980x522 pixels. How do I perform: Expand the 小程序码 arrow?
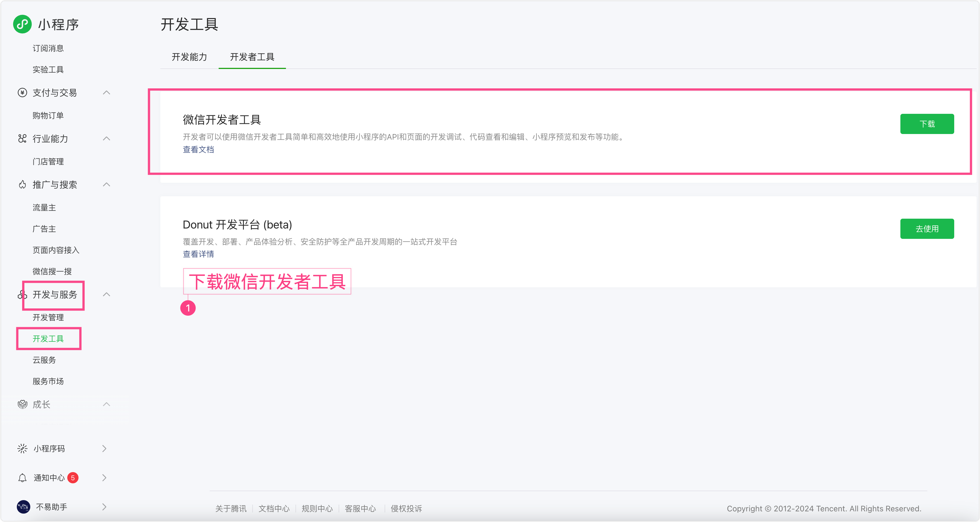point(104,449)
